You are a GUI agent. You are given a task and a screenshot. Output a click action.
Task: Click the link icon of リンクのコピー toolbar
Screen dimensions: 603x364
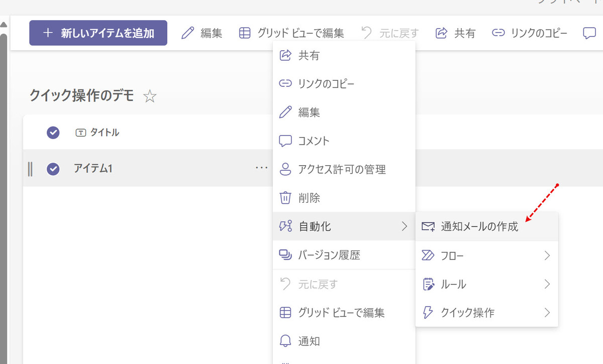point(498,33)
